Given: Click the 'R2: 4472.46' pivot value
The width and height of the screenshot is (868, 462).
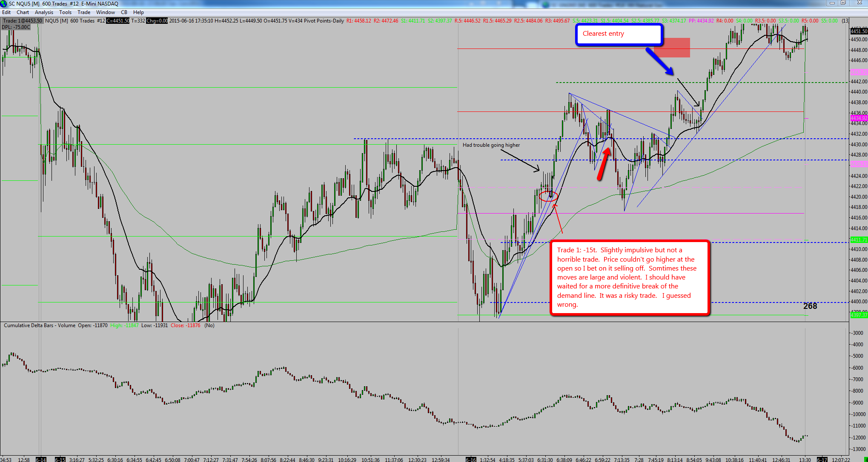Looking at the screenshot, I should pos(386,21).
